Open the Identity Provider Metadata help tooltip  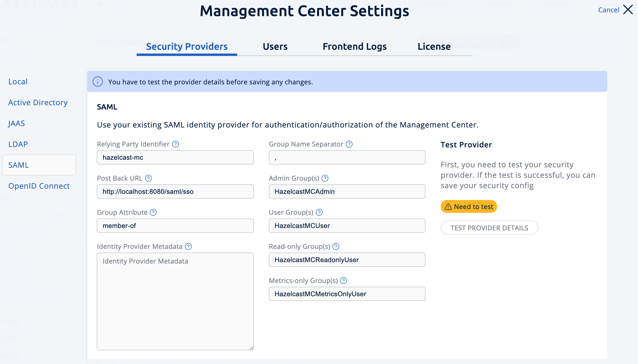(188, 246)
